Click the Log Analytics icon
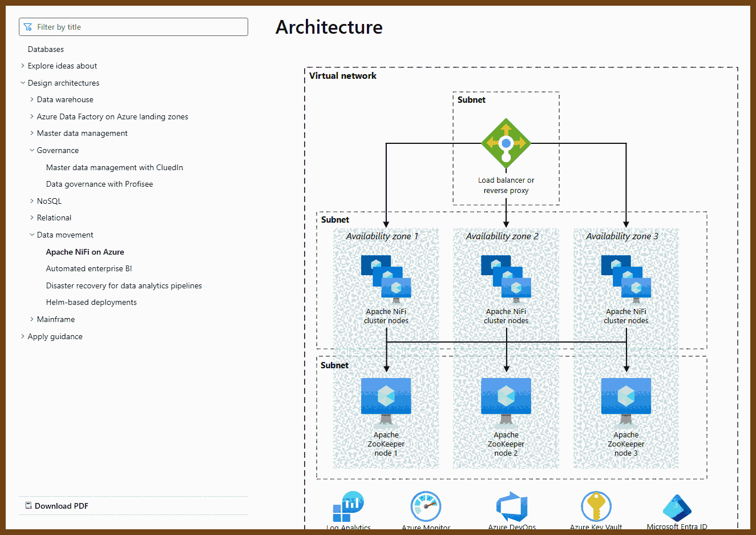The image size is (756, 535). tap(348, 506)
